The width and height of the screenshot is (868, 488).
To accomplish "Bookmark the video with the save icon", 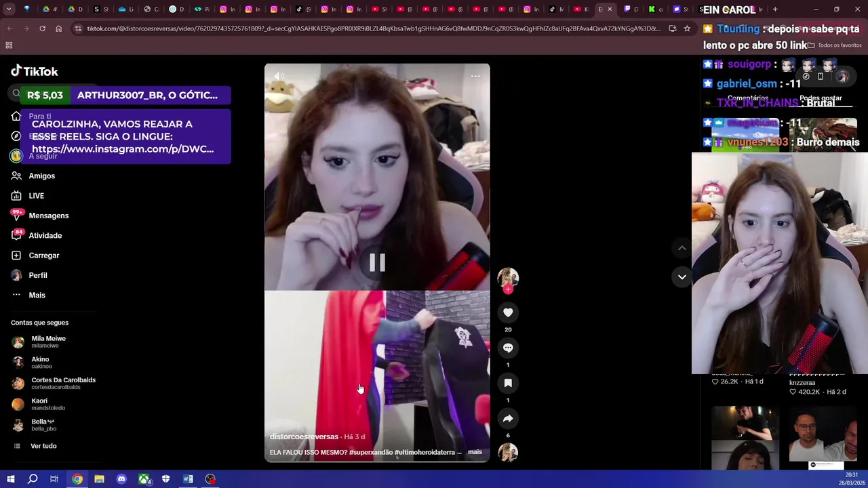I will click(x=508, y=383).
